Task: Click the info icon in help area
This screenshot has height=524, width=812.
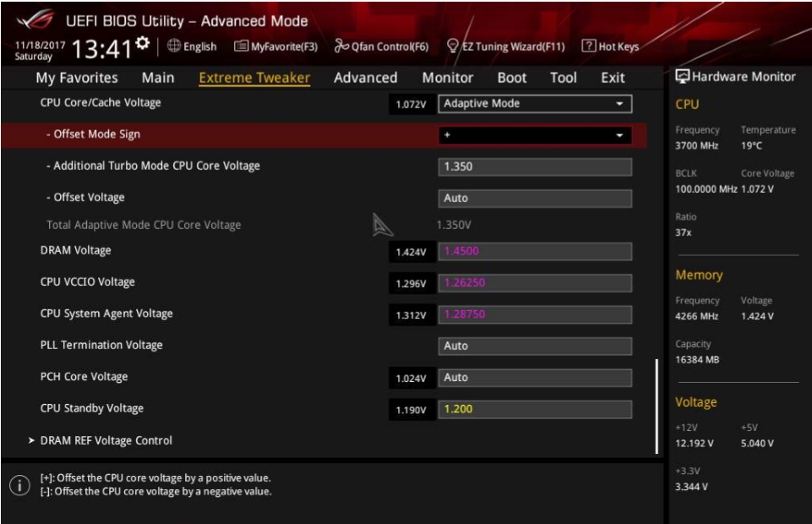Action: tap(19, 485)
